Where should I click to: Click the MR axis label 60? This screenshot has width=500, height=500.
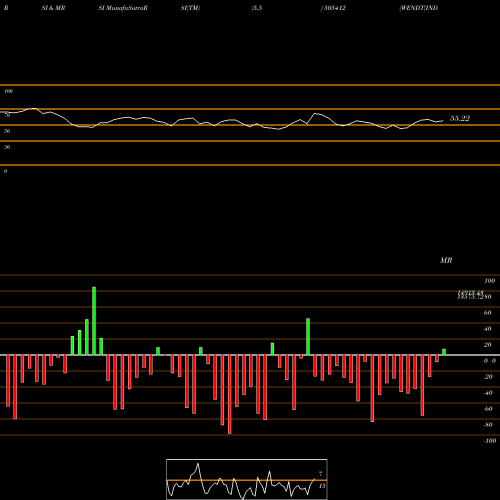coord(487,313)
